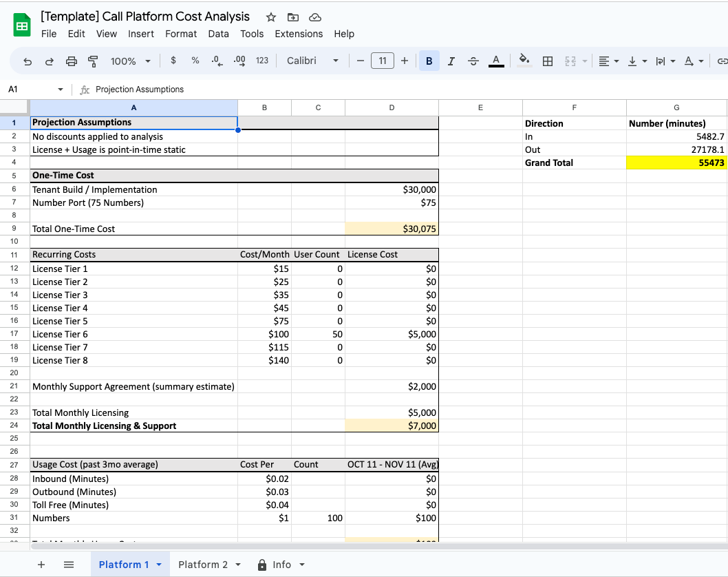Open the zoom level dropdown
728x577 pixels.
[131, 61]
